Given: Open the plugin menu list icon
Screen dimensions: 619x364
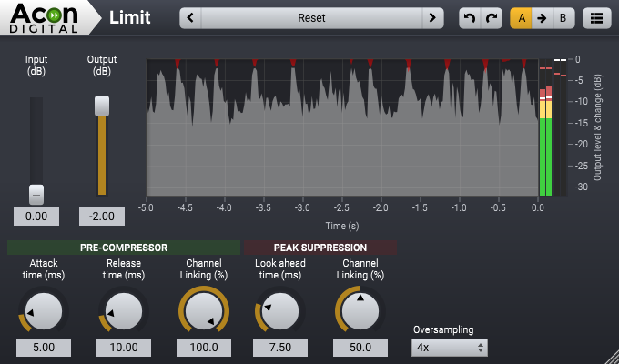Looking at the screenshot, I should click(596, 17).
